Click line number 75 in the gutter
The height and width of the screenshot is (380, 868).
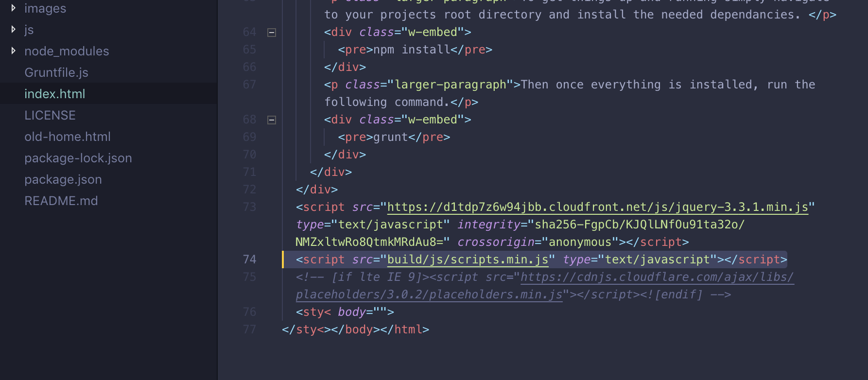click(x=249, y=277)
